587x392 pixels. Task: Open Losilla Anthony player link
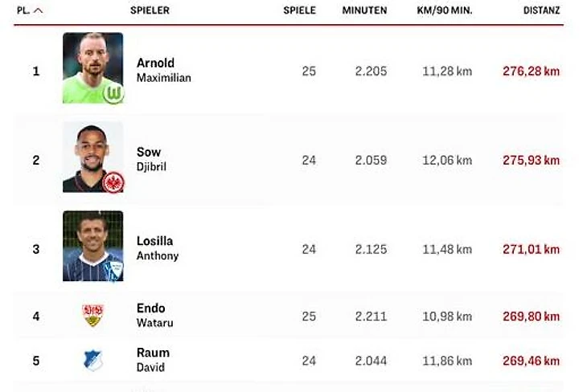coord(158,248)
